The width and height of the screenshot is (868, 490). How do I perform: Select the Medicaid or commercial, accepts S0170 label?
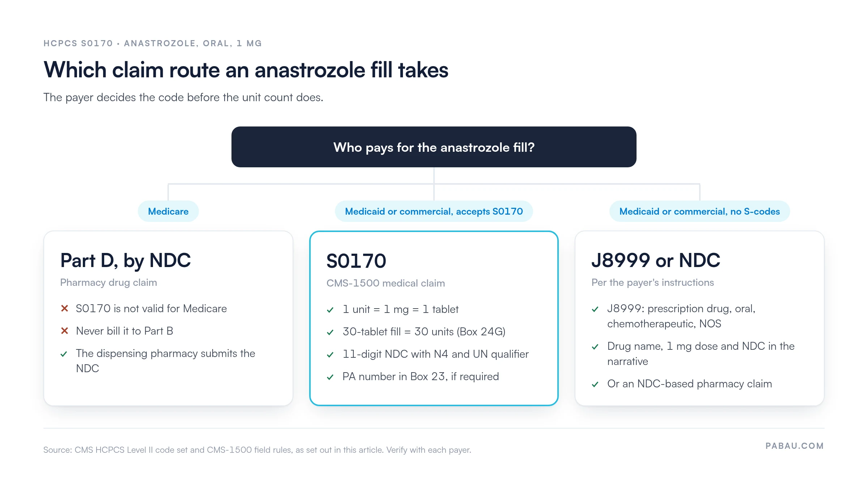[x=434, y=211]
